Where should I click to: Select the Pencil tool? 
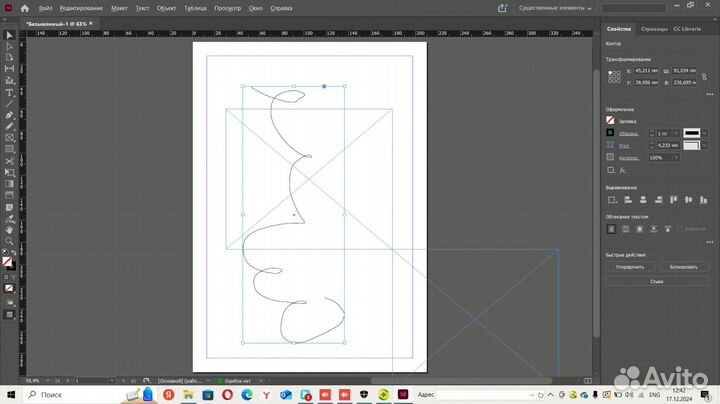pyautogui.click(x=9, y=126)
